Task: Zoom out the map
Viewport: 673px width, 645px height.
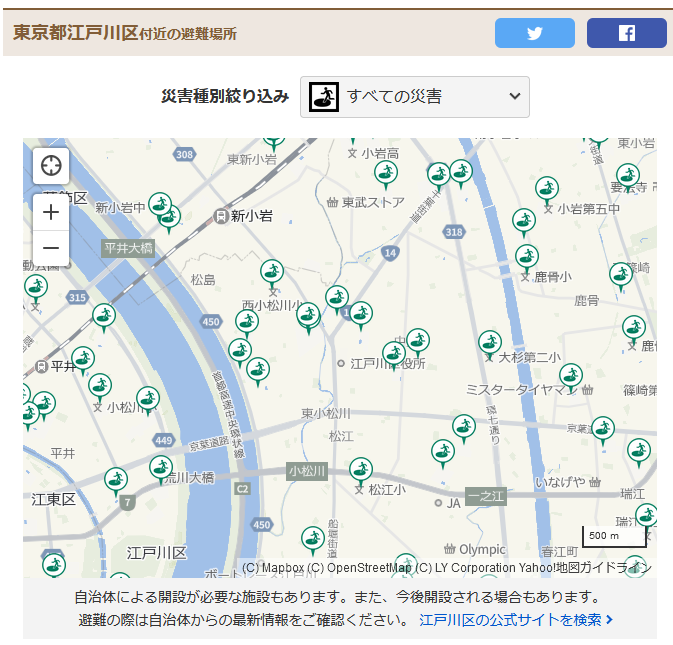Action: pos(51,248)
